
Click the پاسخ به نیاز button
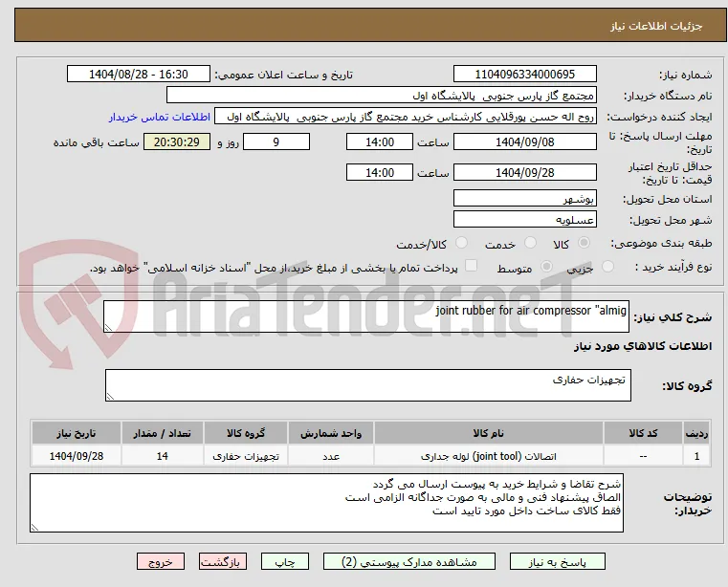(x=557, y=561)
